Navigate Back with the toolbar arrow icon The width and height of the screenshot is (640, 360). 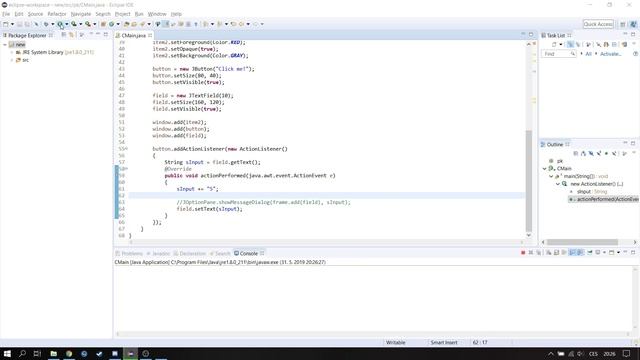pos(242,24)
